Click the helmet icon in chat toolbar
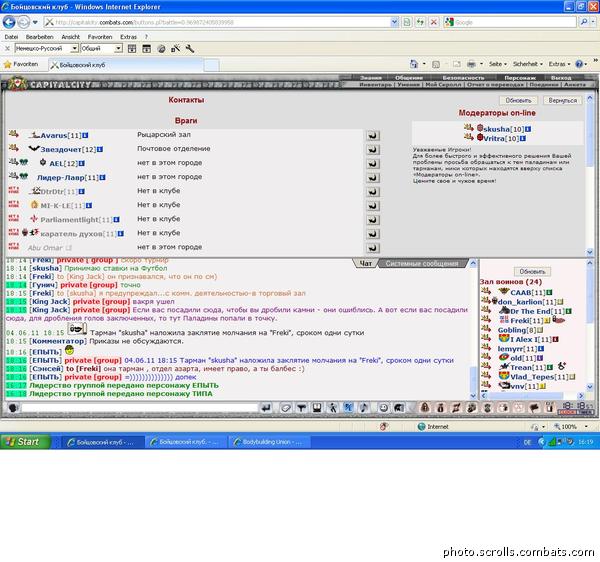The height and width of the screenshot is (562, 600). click(398, 408)
